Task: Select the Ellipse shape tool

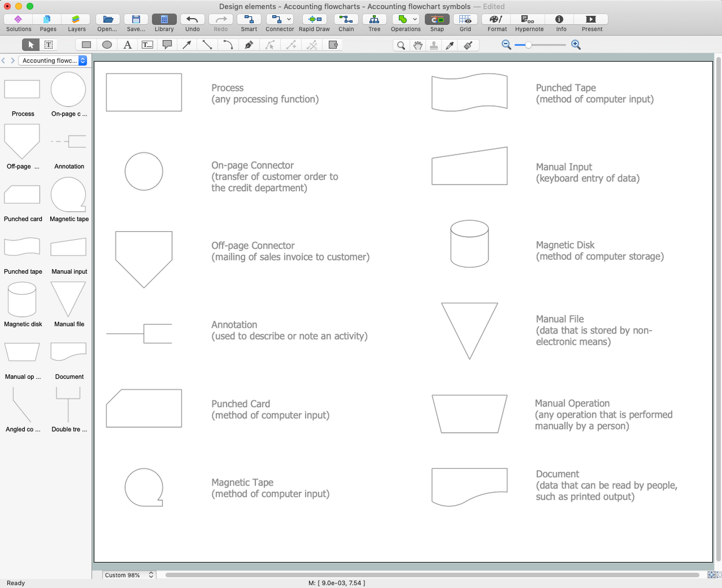Action: point(107,45)
